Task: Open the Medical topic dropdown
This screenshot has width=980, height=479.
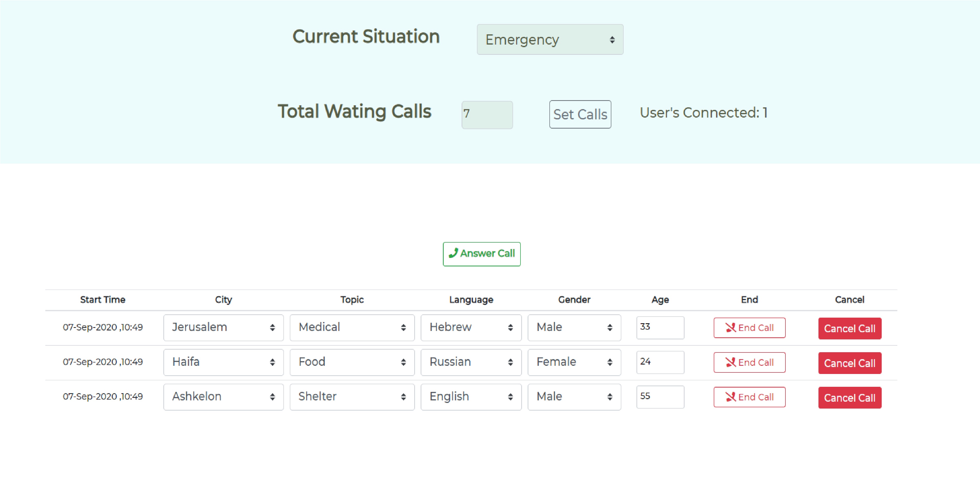Action: click(352, 327)
